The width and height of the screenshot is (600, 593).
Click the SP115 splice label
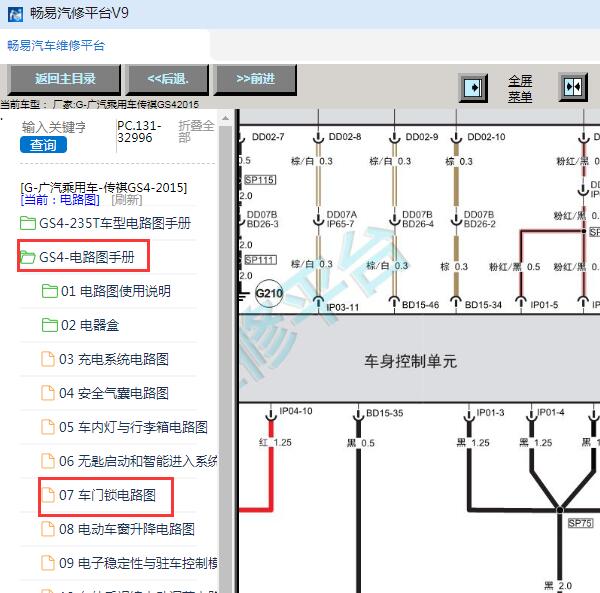[x=260, y=180]
